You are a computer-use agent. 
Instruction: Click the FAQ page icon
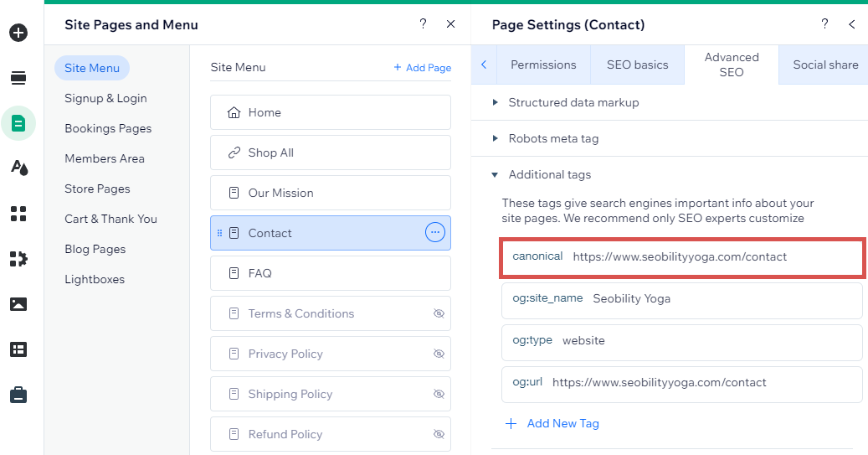click(234, 273)
